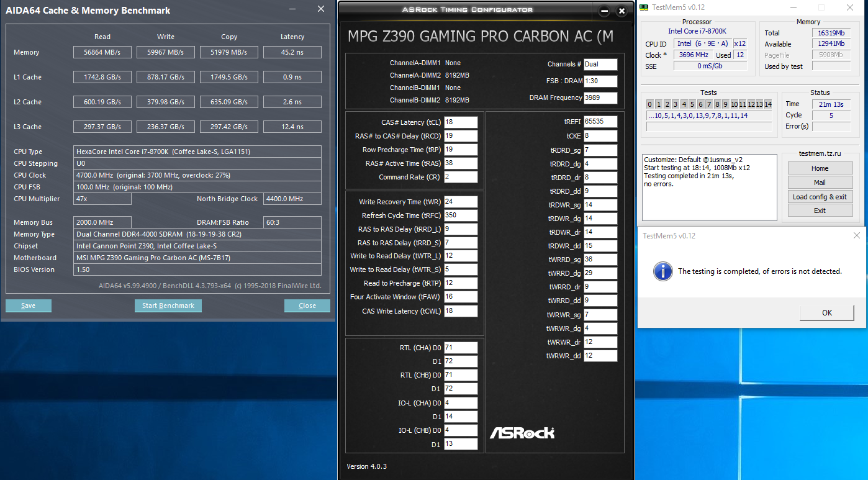Start the AIDA64 benchmark
The image size is (868, 480).
[x=168, y=306]
